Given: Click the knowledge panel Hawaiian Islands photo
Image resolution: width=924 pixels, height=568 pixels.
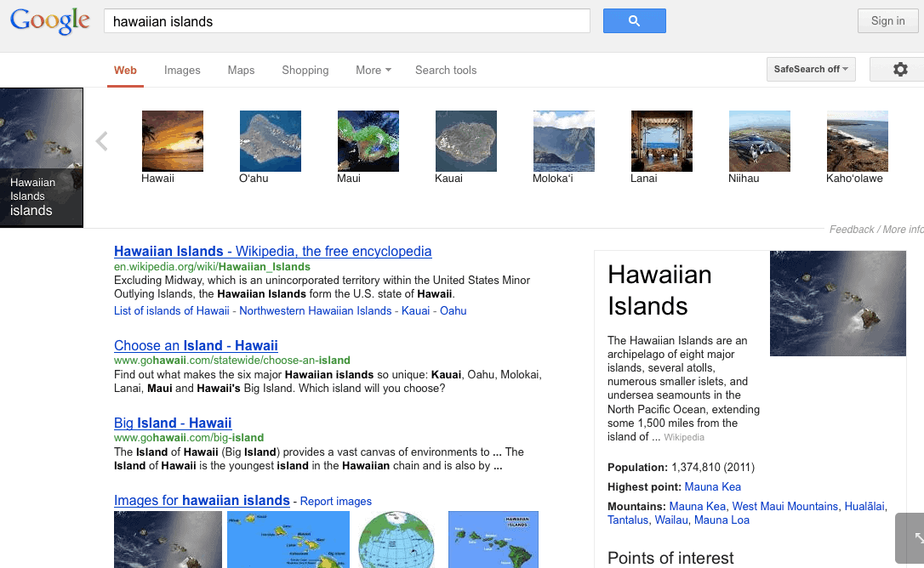Looking at the screenshot, I should 837,304.
